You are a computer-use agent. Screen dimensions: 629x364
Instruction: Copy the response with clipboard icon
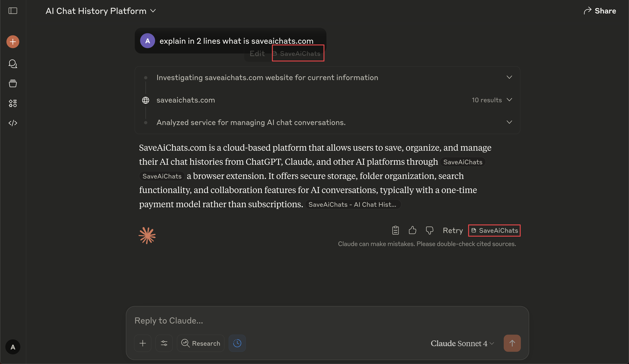[x=395, y=230]
